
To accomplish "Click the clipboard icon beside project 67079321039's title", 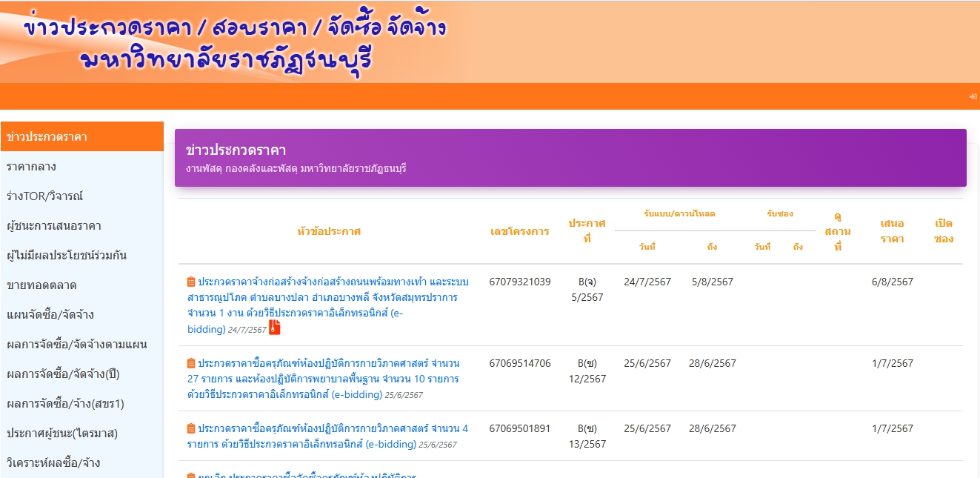I will [191, 282].
